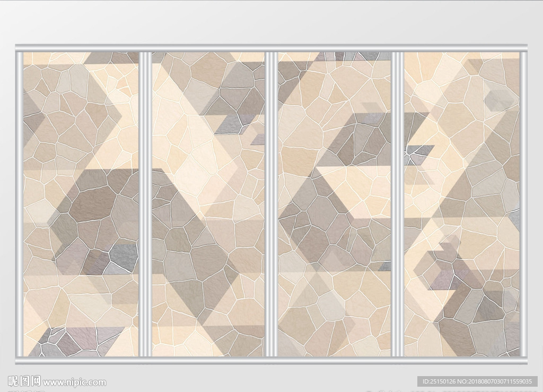Image resolution: width=543 pixels, height=392 pixels.
Task: Select the first of four mosaic door panels
Action: point(81,204)
